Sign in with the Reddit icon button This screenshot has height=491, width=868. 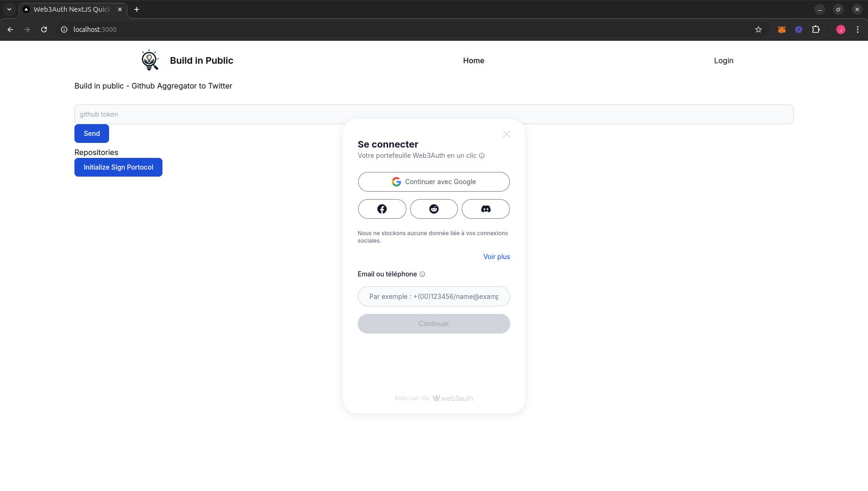[434, 209]
